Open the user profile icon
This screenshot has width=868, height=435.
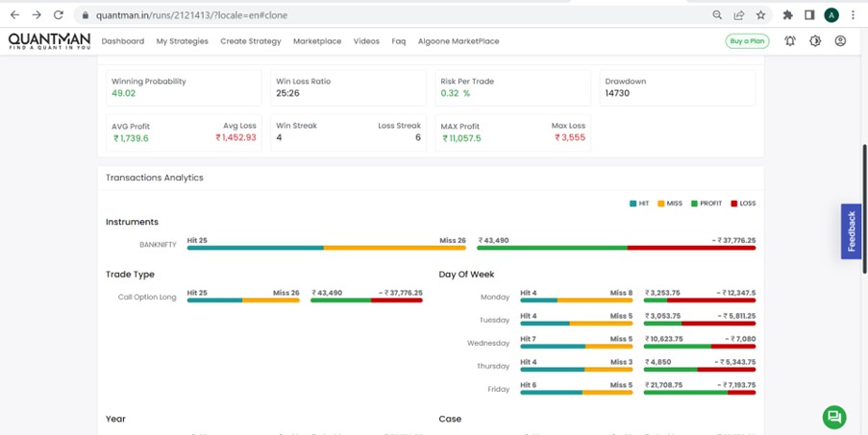(x=840, y=41)
